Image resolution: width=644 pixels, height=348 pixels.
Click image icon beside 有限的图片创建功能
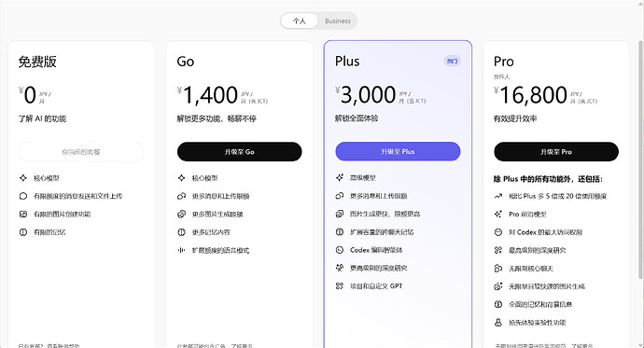click(23, 215)
